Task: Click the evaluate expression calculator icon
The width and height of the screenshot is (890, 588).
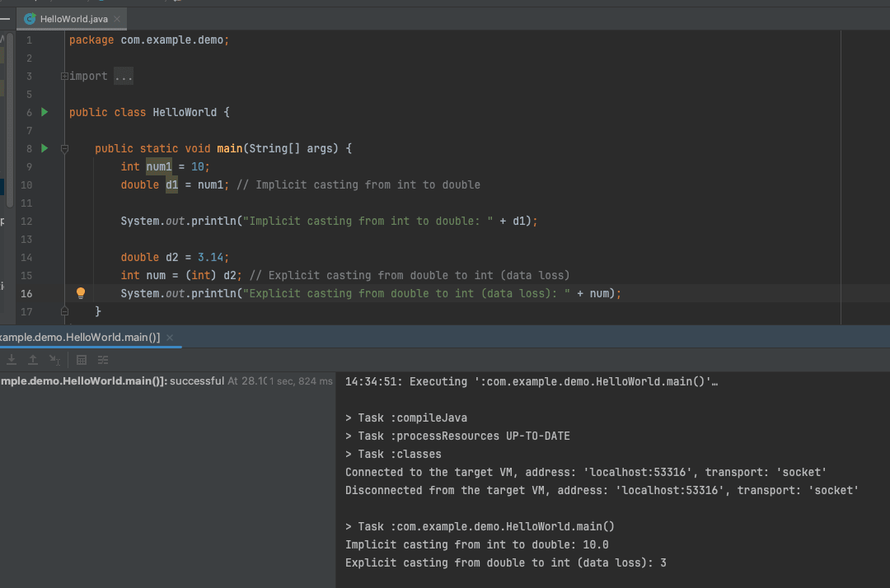Action: 82,360
